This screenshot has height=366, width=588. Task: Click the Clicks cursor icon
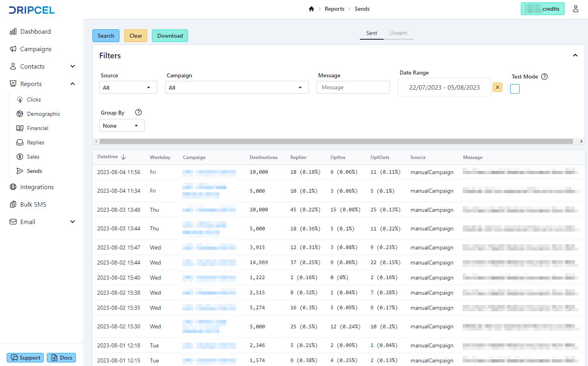[x=20, y=100]
